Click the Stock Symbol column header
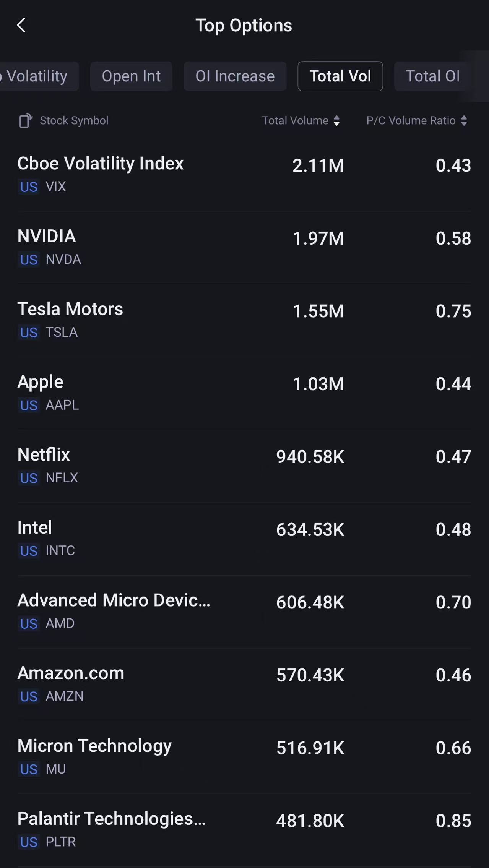 [x=74, y=121]
